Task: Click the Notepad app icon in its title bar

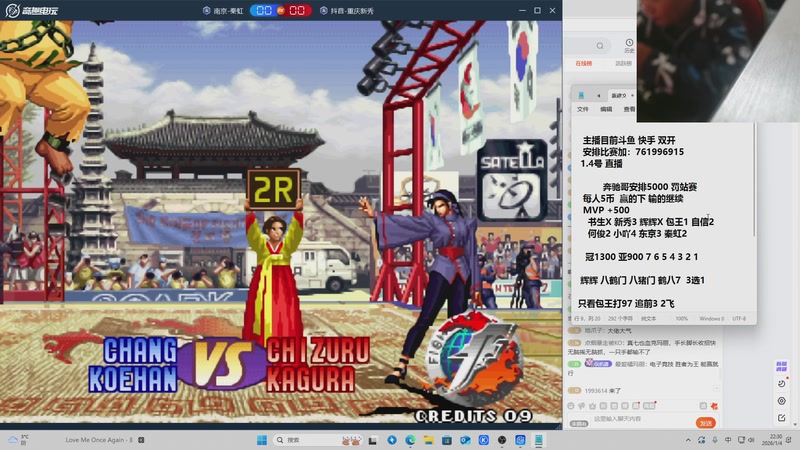Action: [581, 95]
